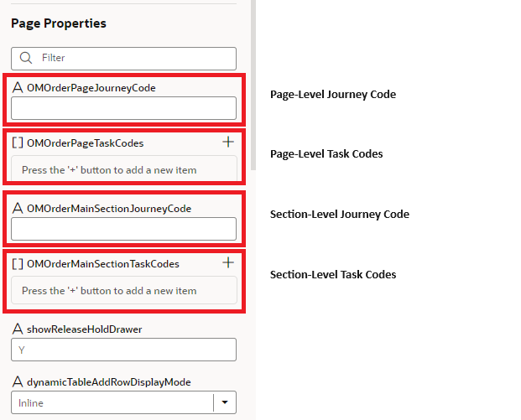Viewport: 521px width, 420px height.
Task: Click the 'Page-Level Task Codes' annotation text
Action: [326, 154]
